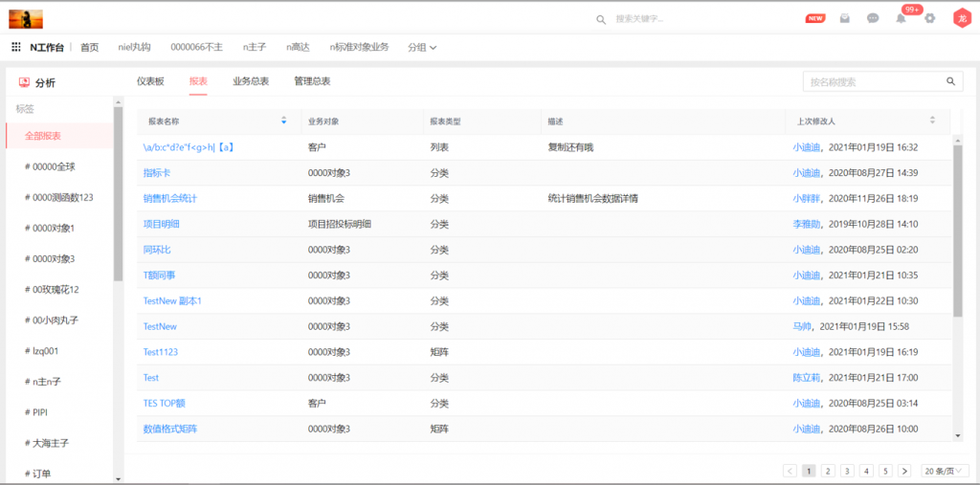This screenshot has width=980, height=485.
Task: Sort by 报表名称 column arrow
Action: coord(283,121)
